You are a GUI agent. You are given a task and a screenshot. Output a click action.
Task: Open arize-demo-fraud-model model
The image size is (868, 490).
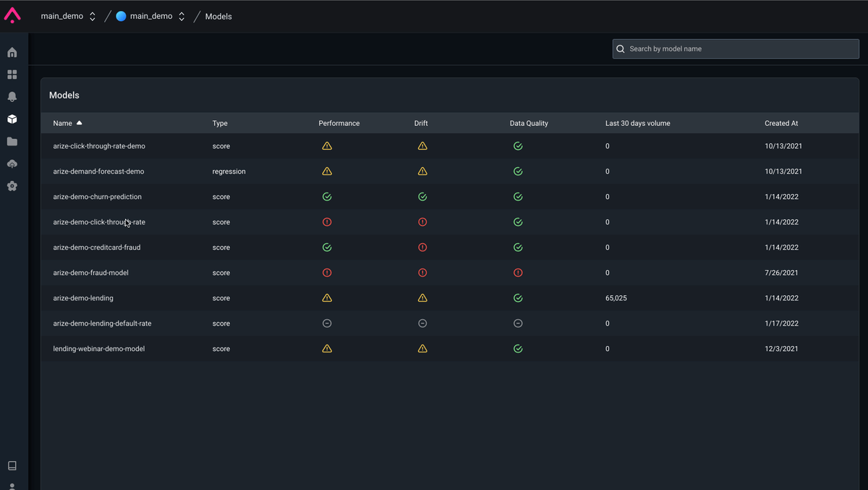pos(90,273)
